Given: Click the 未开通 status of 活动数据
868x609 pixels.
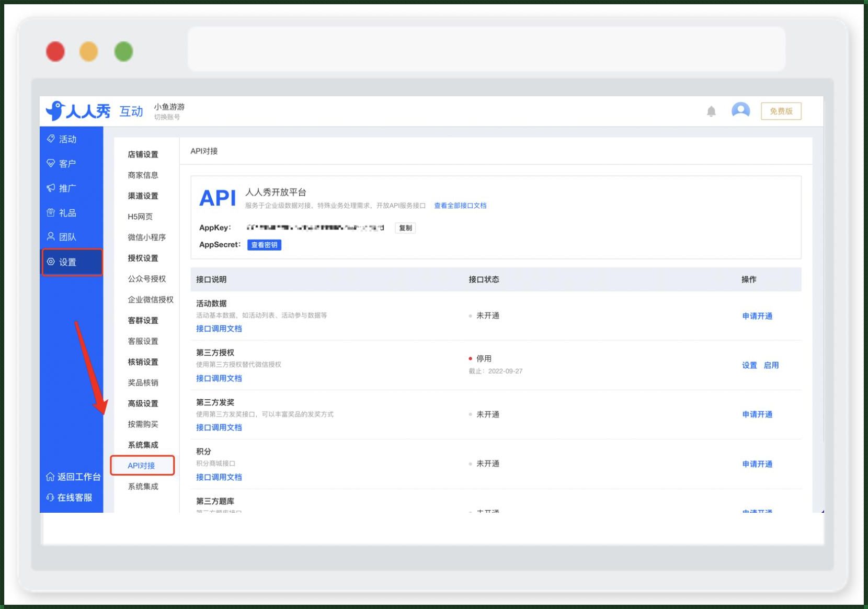Looking at the screenshot, I should pyautogui.click(x=484, y=315).
